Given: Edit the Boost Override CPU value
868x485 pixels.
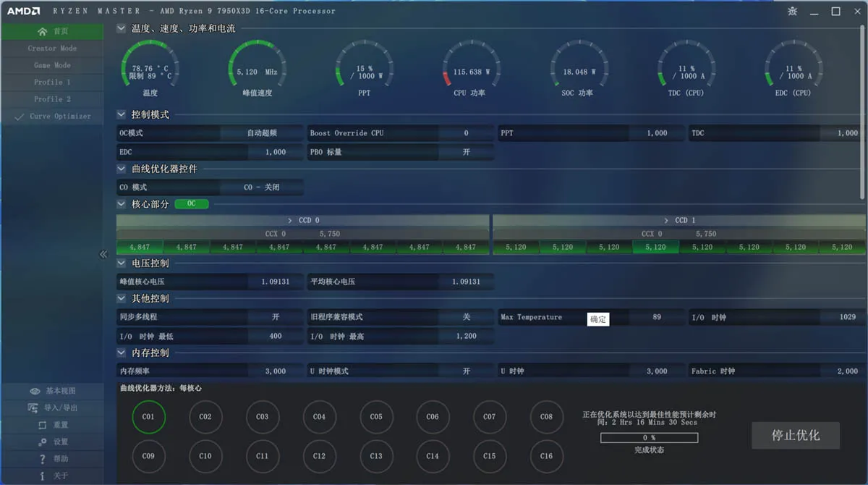Looking at the screenshot, I should pos(466,133).
